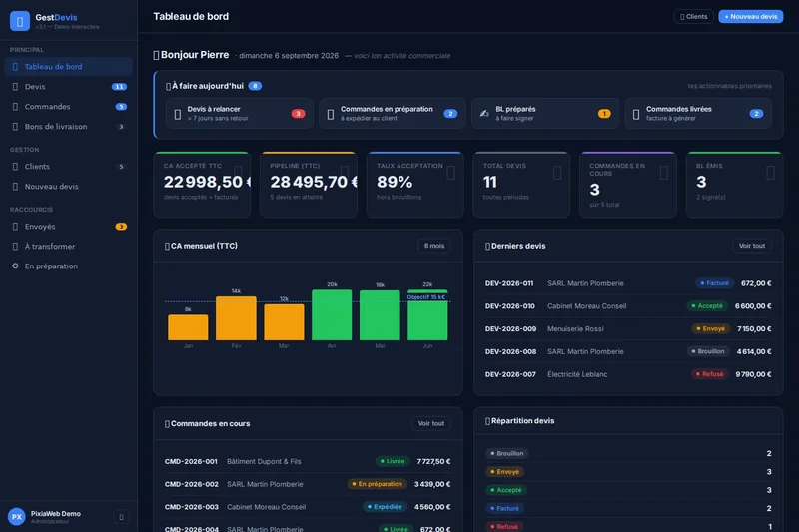The image size is (799, 532).
Task: Click the Jun 22k bar
Action: coord(427,315)
